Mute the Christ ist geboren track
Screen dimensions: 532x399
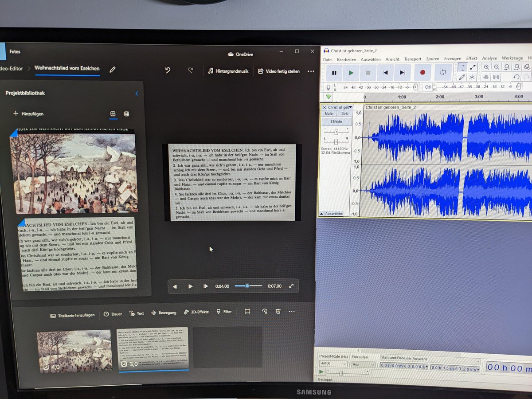pos(329,113)
